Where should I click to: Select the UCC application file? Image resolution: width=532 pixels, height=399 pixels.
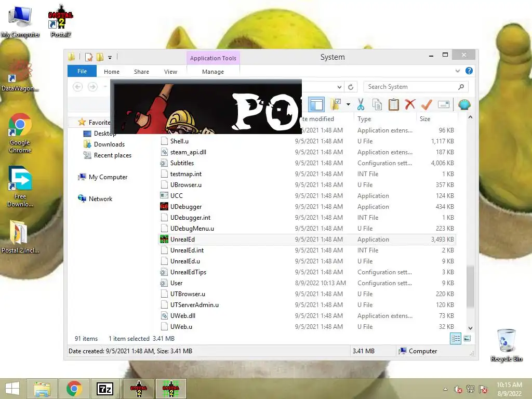coord(307,196)
